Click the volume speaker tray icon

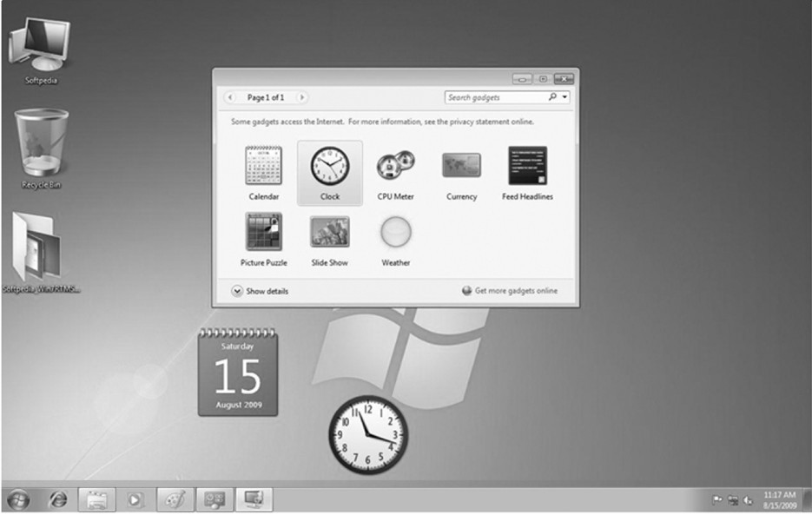click(x=749, y=500)
